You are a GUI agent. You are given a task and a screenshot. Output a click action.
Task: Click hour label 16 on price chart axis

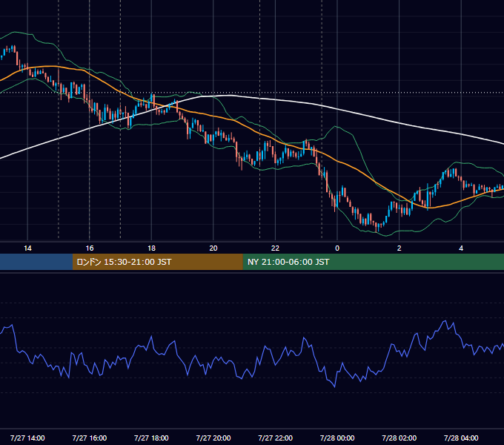click(90, 248)
